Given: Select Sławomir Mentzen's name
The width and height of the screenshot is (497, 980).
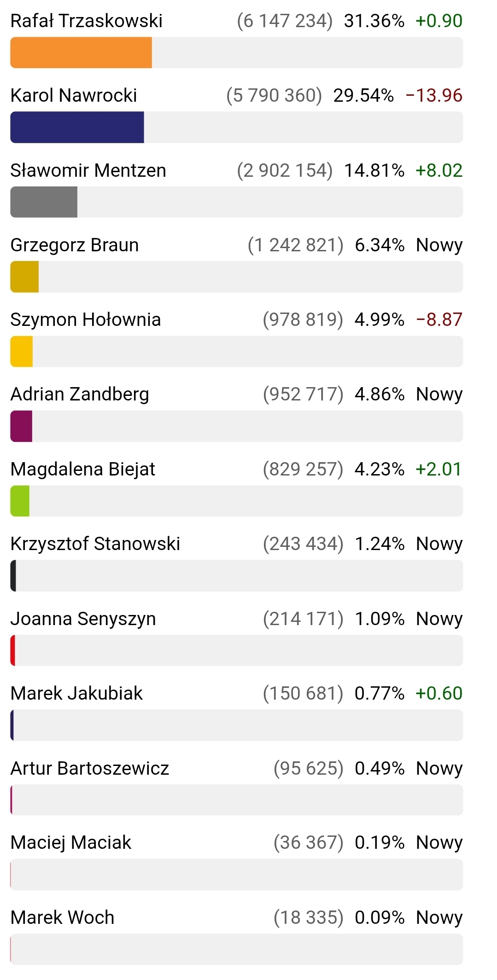Looking at the screenshot, I should point(88,170).
